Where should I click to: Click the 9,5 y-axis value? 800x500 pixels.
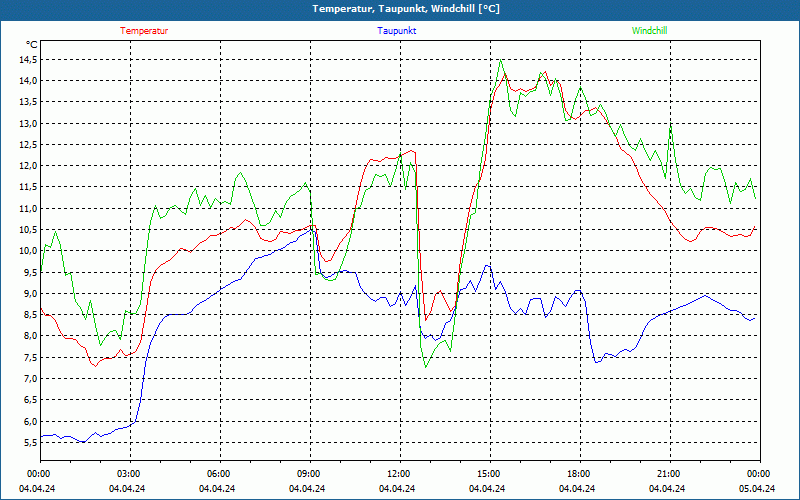tap(31, 272)
